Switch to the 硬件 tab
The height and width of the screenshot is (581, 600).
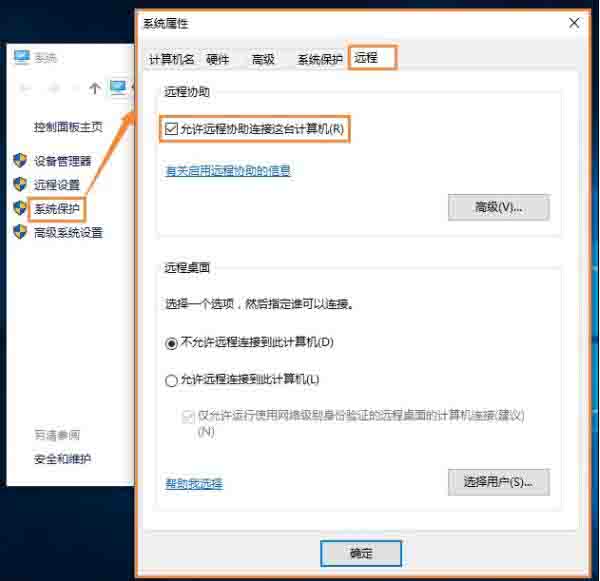coord(217,60)
